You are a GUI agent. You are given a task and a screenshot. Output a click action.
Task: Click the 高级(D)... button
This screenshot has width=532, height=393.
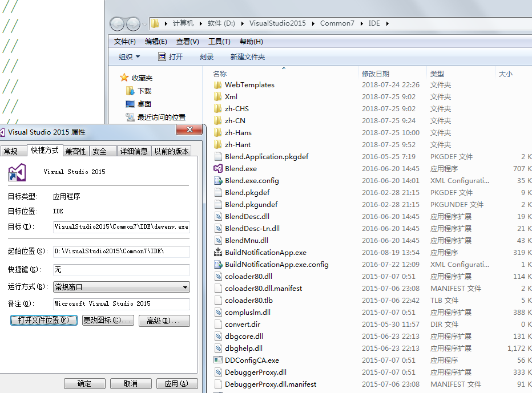[x=164, y=321]
